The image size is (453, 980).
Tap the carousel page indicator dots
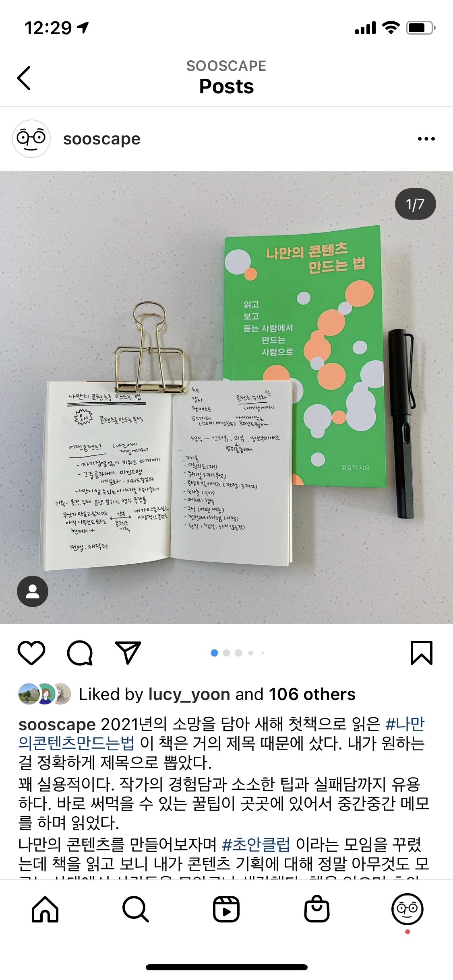(x=238, y=653)
